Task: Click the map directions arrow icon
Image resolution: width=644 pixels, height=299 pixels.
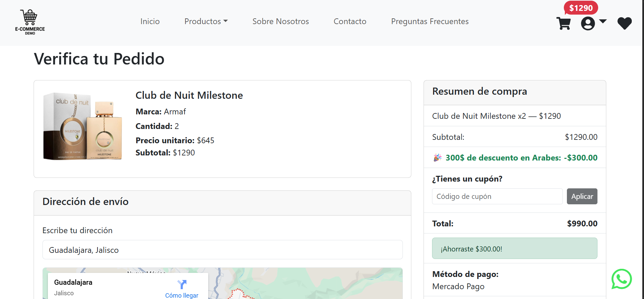Action: 182,284
